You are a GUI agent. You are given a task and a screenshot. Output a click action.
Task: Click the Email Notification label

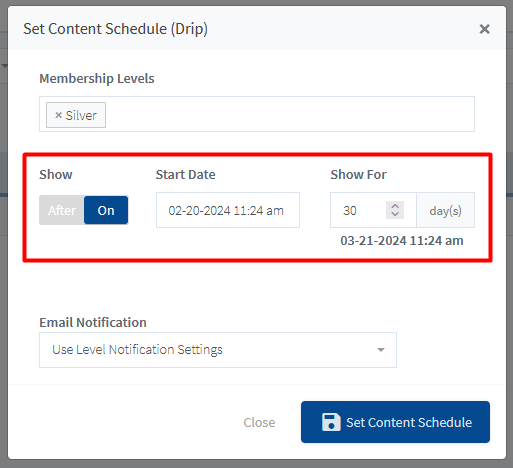tap(93, 322)
